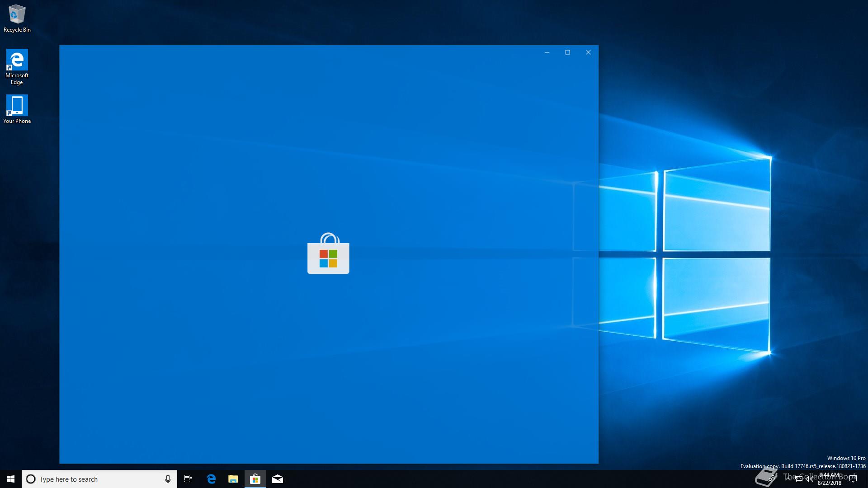Open the Action Center notifications icon
This screenshot has width=868, height=488.
pyautogui.click(x=853, y=479)
